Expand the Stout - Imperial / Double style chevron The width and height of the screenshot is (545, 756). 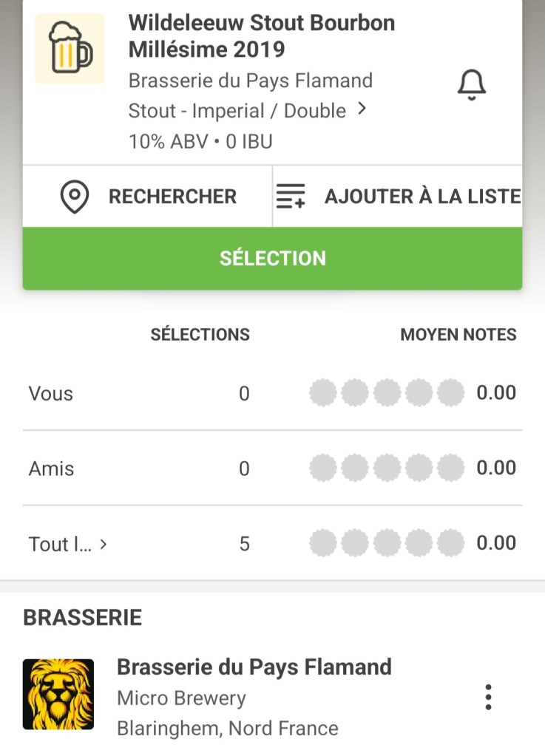click(362, 109)
